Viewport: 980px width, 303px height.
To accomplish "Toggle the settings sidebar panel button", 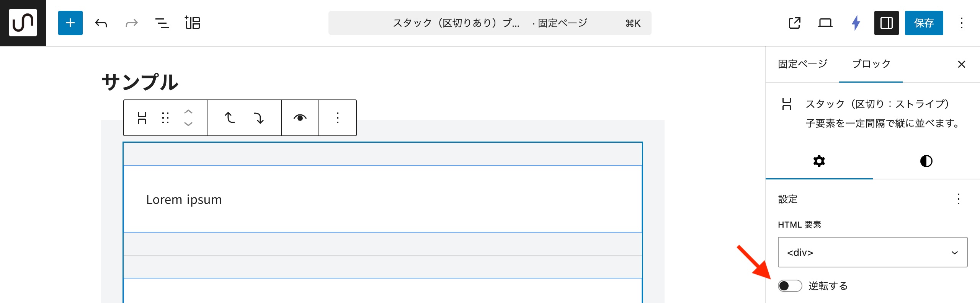I will point(886,23).
